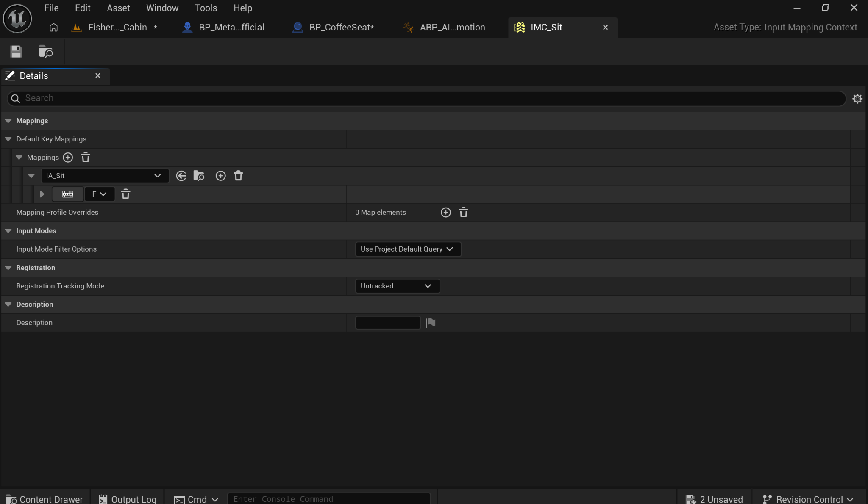Use selected asset arrow next to IA_Sit
868x504 pixels.
[181, 176]
